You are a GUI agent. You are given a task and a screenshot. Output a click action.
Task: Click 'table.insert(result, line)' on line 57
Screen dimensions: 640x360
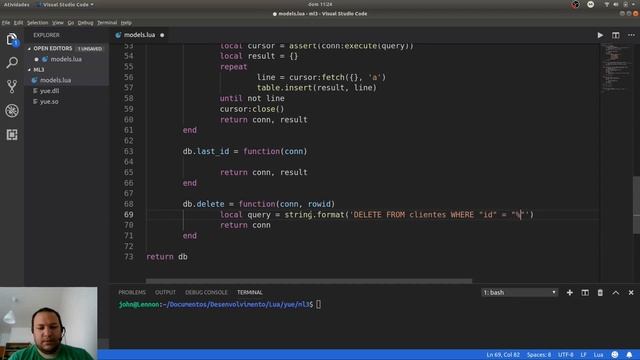tap(317, 88)
